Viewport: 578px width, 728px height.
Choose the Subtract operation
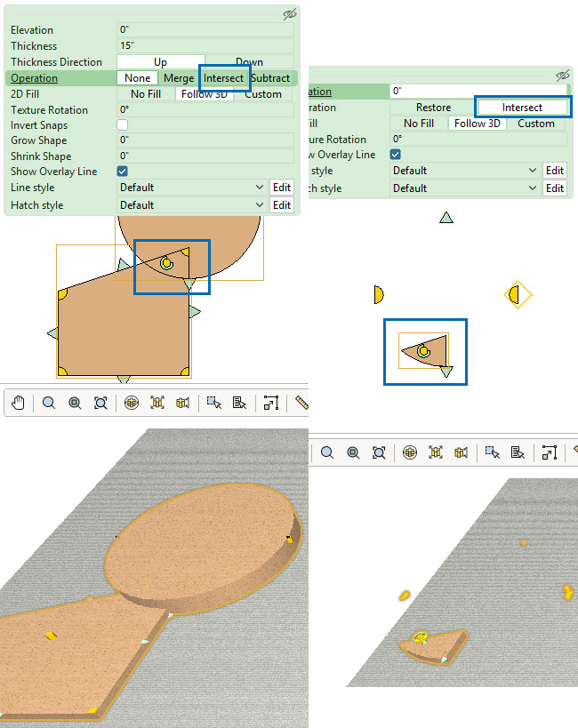[x=270, y=78]
